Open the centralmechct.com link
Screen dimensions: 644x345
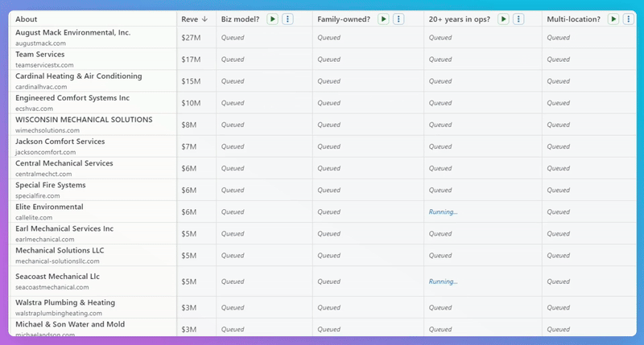coord(43,174)
